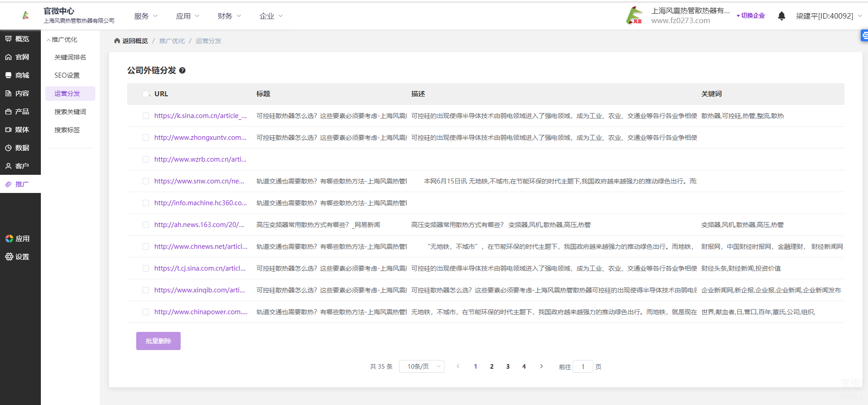Check the box for k.sina.com.cn row
Image resolution: width=868 pixels, height=405 pixels.
(146, 116)
